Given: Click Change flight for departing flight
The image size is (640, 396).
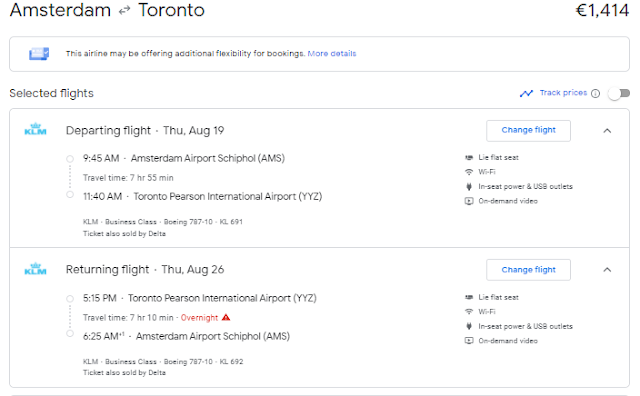Looking at the screenshot, I should point(528,131).
